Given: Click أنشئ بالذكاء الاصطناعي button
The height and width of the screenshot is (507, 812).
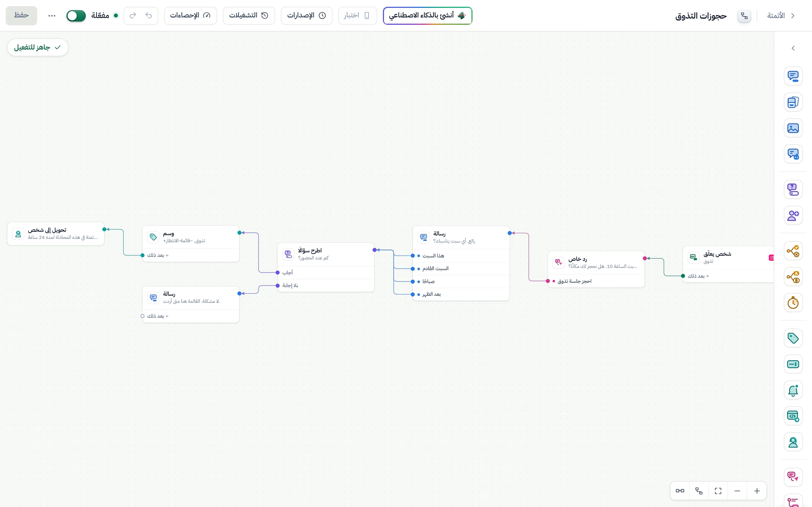Looking at the screenshot, I should (x=427, y=15).
